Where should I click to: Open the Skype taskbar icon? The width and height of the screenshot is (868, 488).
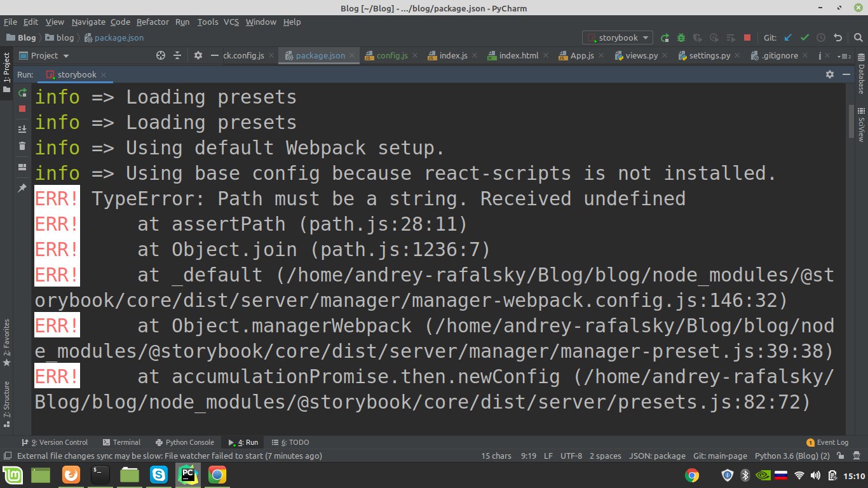[x=158, y=475]
